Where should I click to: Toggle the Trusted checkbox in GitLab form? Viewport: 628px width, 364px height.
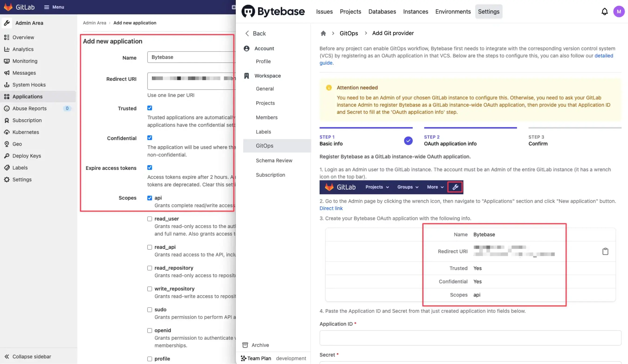150,108
